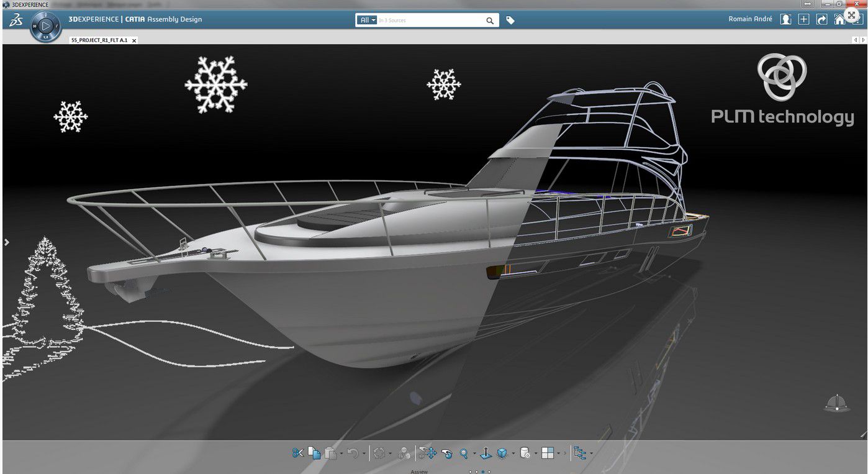868x474 pixels.
Task: Click the user profile icon next to Romain André
Action: pyautogui.click(x=785, y=19)
